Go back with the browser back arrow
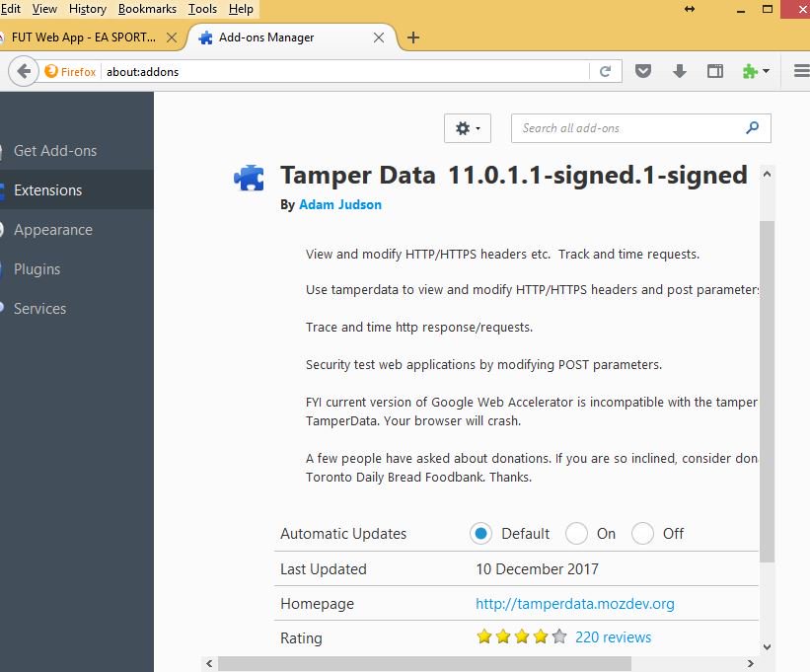This screenshot has height=672, width=810. tap(24, 71)
